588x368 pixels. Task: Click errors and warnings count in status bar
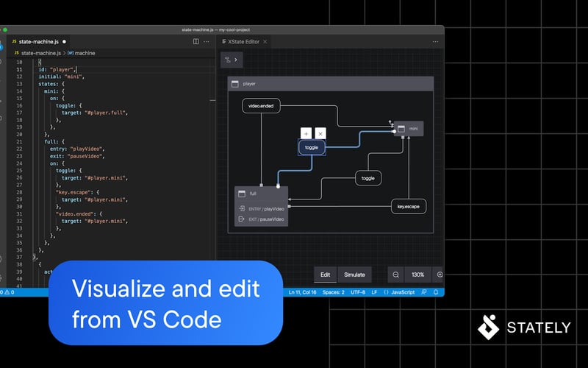[7, 292]
